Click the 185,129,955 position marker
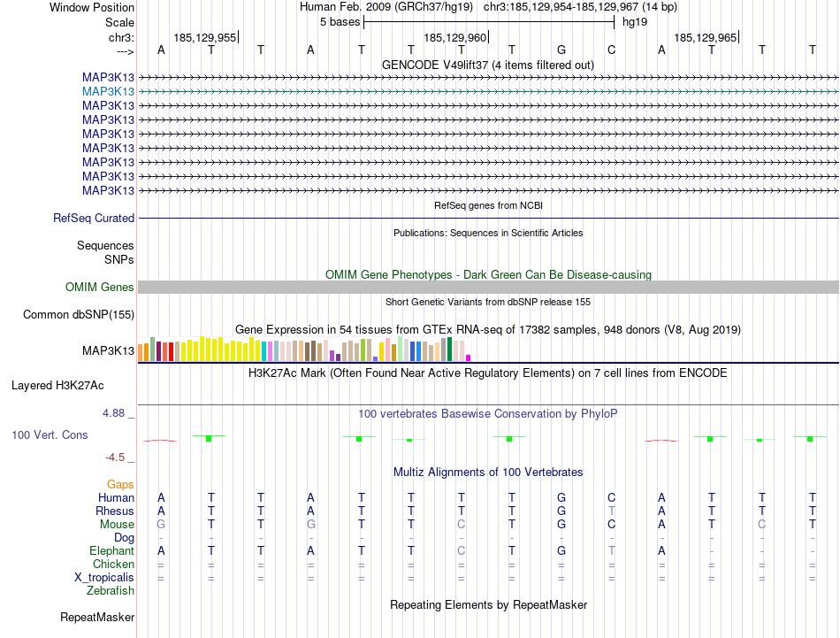 [204, 37]
